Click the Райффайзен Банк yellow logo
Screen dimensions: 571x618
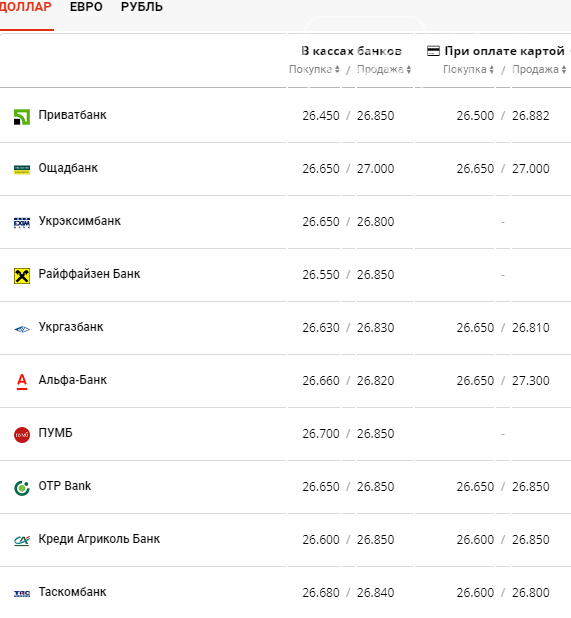(22, 276)
